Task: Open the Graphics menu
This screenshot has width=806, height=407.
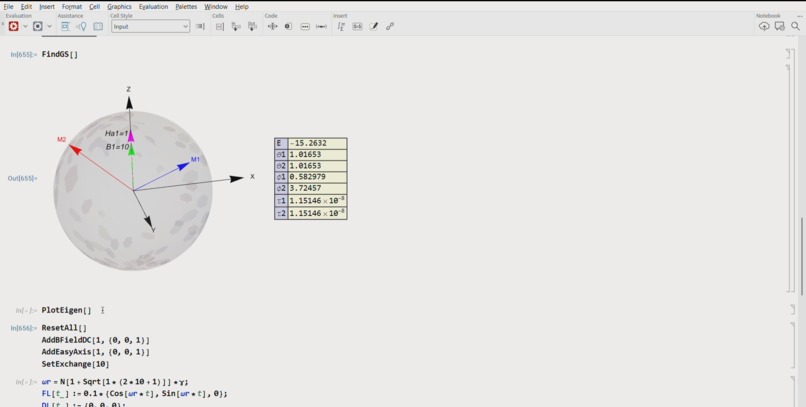Action: pos(119,7)
